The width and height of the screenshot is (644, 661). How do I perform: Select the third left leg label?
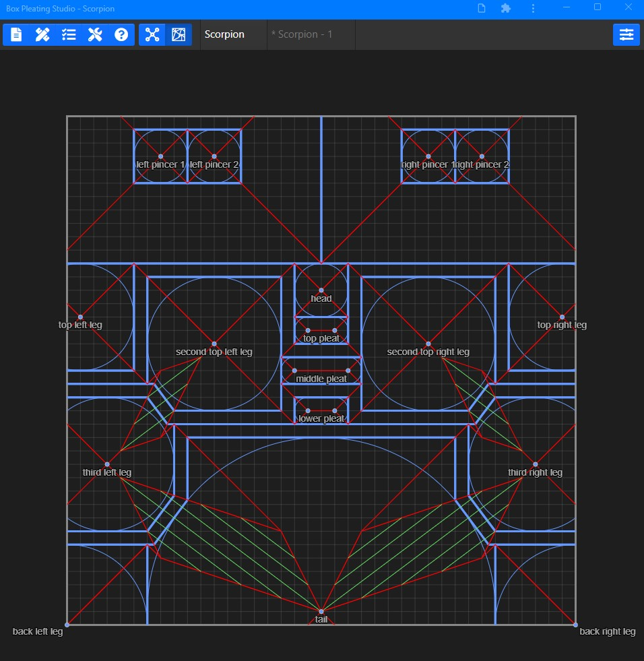pyautogui.click(x=107, y=472)
